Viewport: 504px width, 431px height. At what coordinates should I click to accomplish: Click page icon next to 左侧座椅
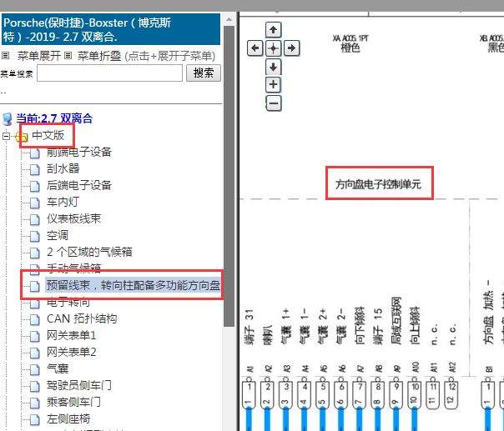pos(35,419)
